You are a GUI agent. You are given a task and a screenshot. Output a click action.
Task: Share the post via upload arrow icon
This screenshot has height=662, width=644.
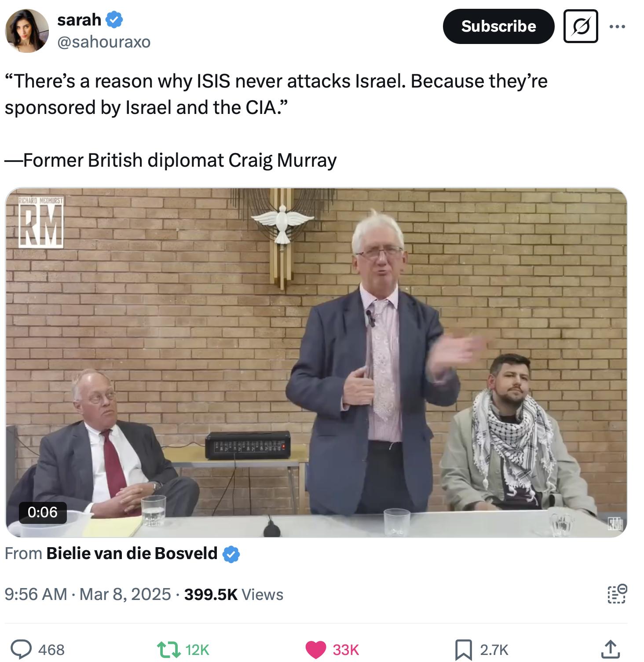pos(611,649)
